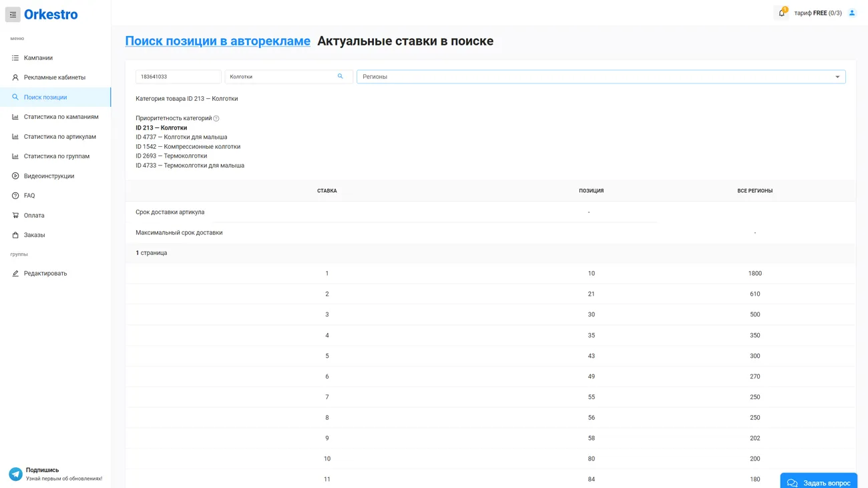
Task: Select Видеоинструкции in the sidebar
Action: click(x=49, y=176)
